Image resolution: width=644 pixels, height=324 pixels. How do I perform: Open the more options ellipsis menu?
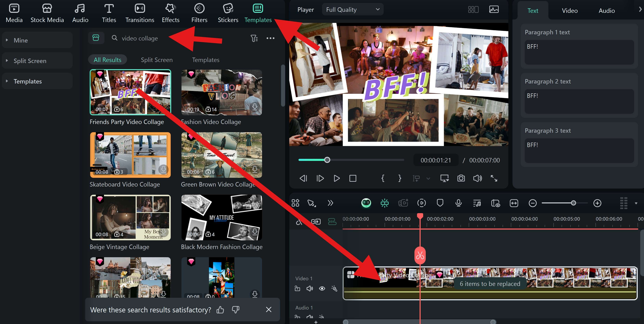coord(270,38)
